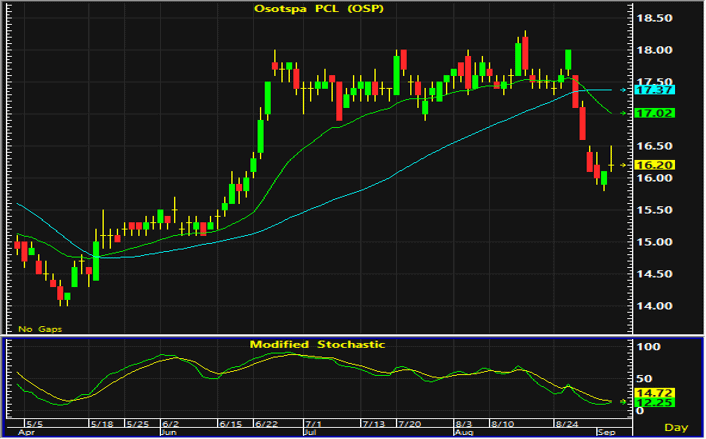Click the Aug month label
This screenshot has height=439, width=706.
click(x=464, y=433)
